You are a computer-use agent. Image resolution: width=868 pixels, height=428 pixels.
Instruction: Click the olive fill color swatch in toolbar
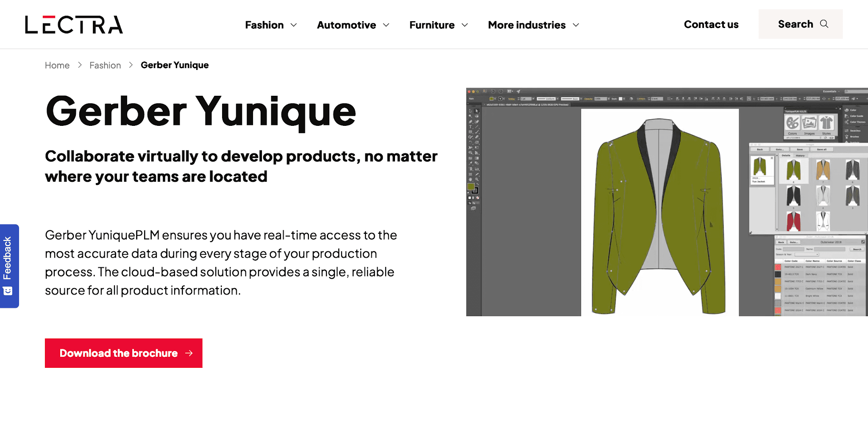(x=471, y=186)
